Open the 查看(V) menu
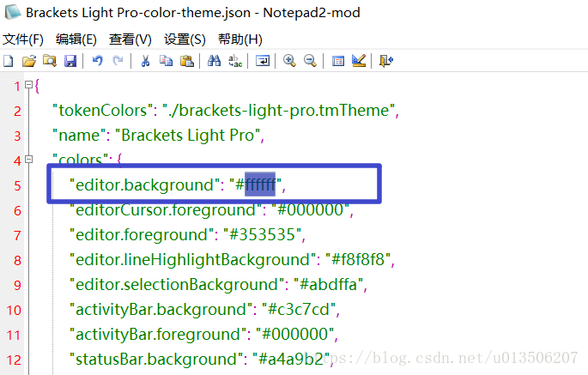Image resolution: width=588 pixels, height=375 pixels. [x=130, y=39]
